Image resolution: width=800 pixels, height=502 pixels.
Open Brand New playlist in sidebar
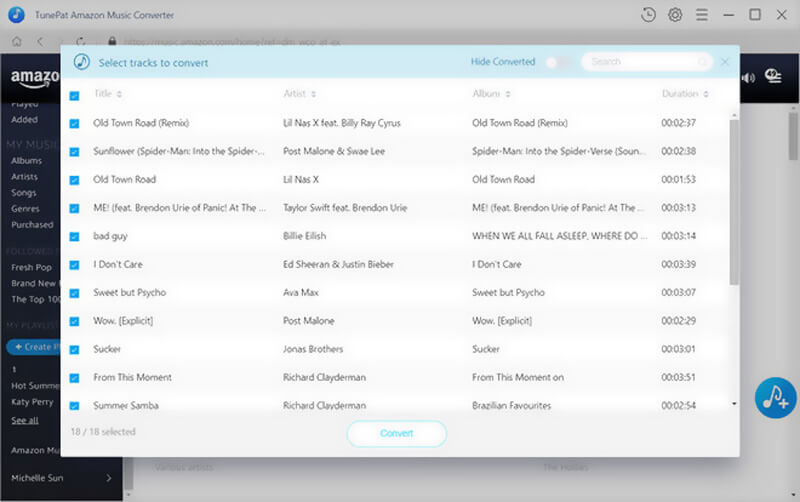coord(35,283)
